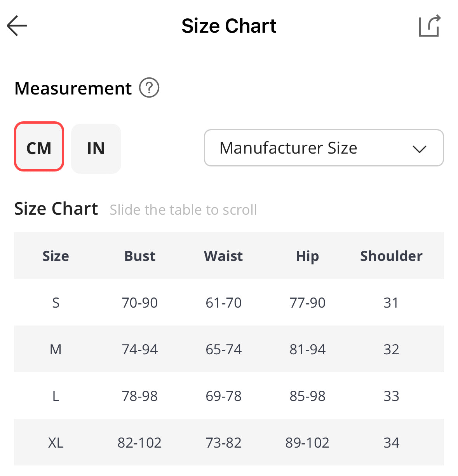The height and width of the screenshot is (476, 458).
Task: Open the Manufacturer Size dropdown
Action: 288,148
